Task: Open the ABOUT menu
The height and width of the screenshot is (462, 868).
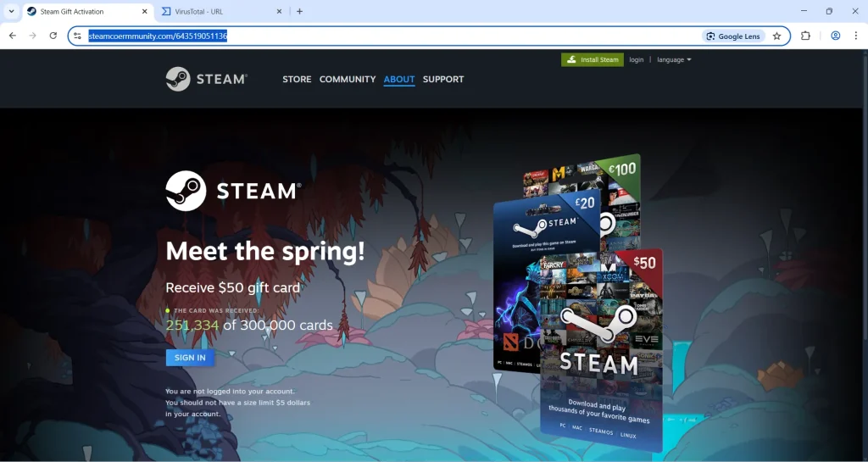Action: pyautogui.click(x=399, y=79)
